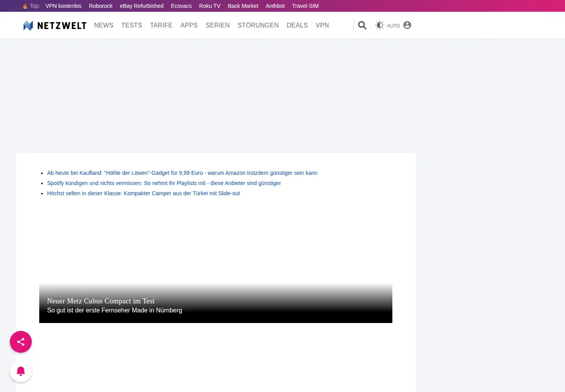Open the SERIEN section
Screen dimensions: 565x392
click(218, 25)
